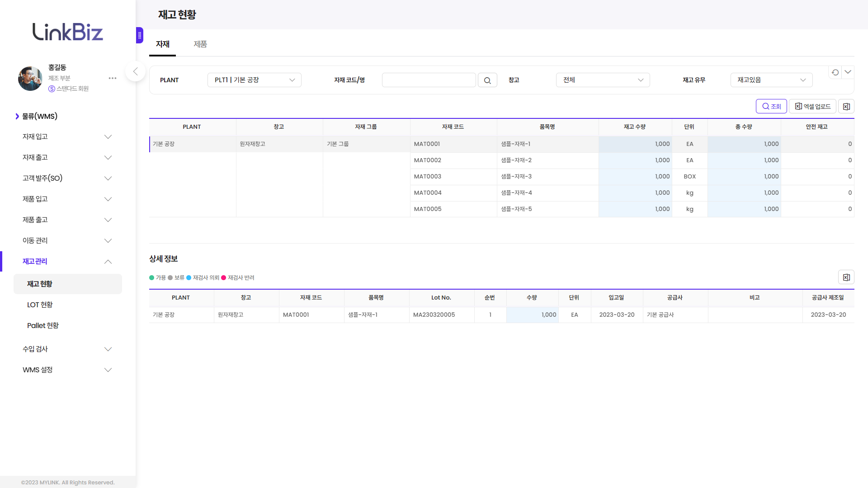Open the 창고 dropdown showing 전체
The width and height of the screenshot is (868, 488).
(x=603, y=80)
